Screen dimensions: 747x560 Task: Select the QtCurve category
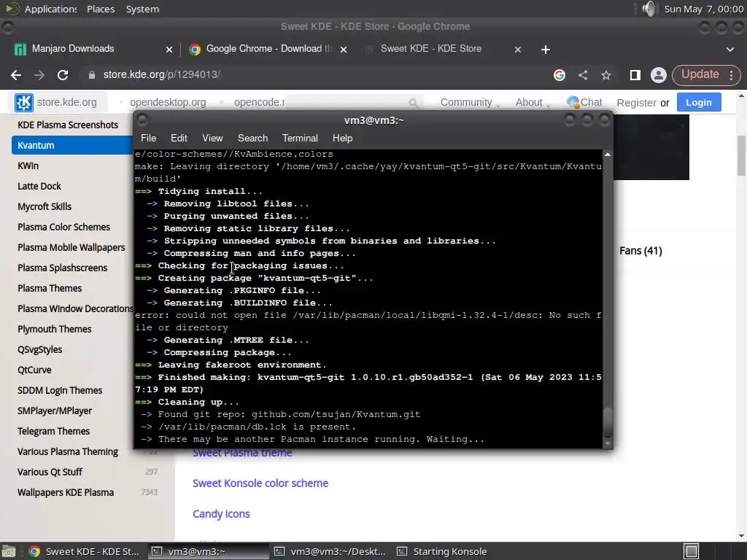pos(34,370)
